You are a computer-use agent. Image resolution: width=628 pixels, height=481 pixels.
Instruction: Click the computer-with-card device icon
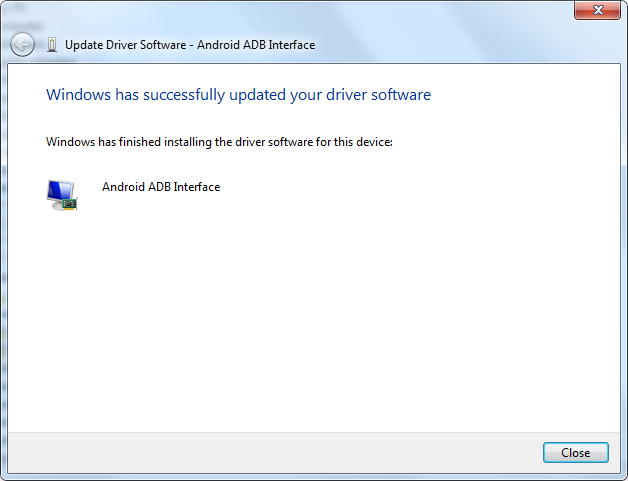point(62,195)
